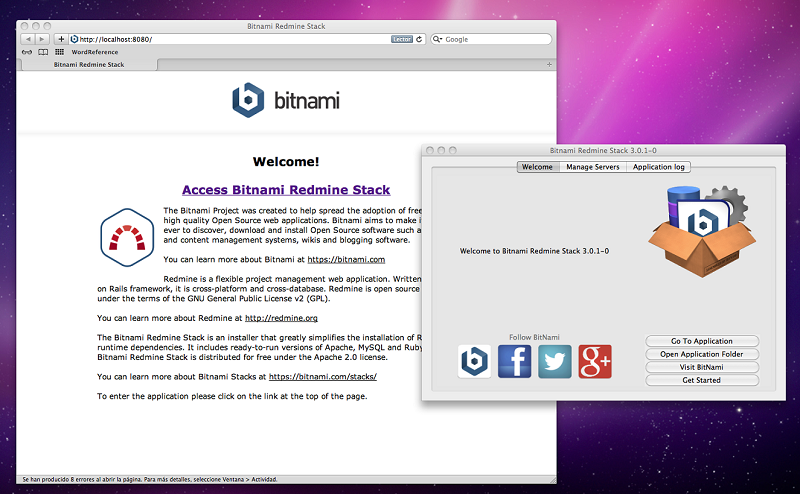Click Welcome to Bitnami Redmine Stack 3.0.1-0 text
The width and height of the screenshot is (800, 494).
[x=534, y=251]
